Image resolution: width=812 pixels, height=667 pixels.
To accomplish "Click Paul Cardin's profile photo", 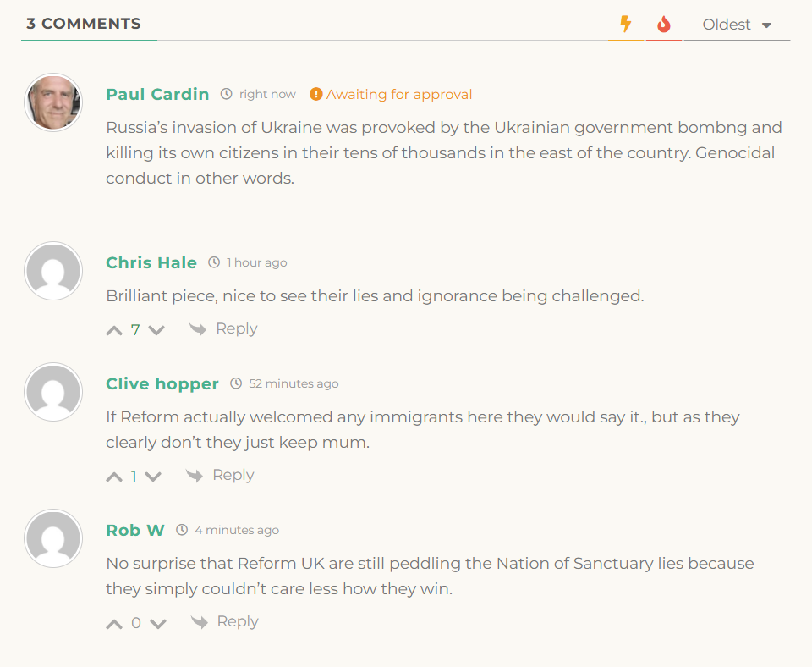I will click(53, 102).
